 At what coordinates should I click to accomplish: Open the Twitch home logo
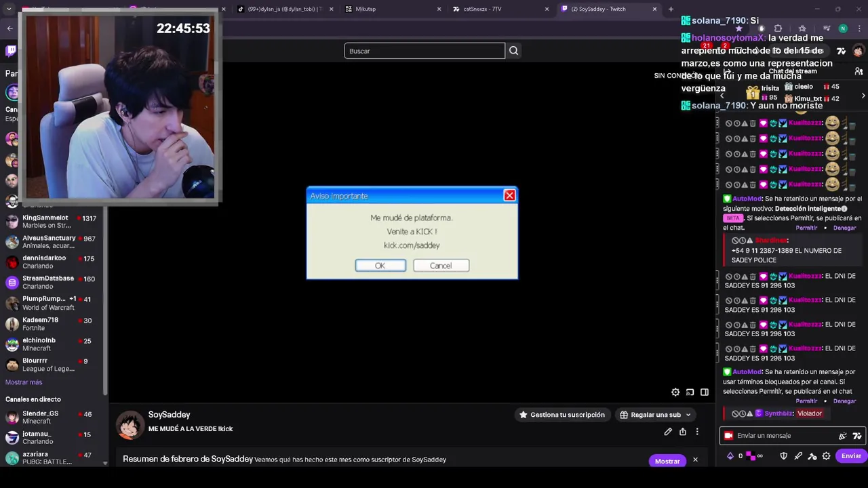[11, 51]
